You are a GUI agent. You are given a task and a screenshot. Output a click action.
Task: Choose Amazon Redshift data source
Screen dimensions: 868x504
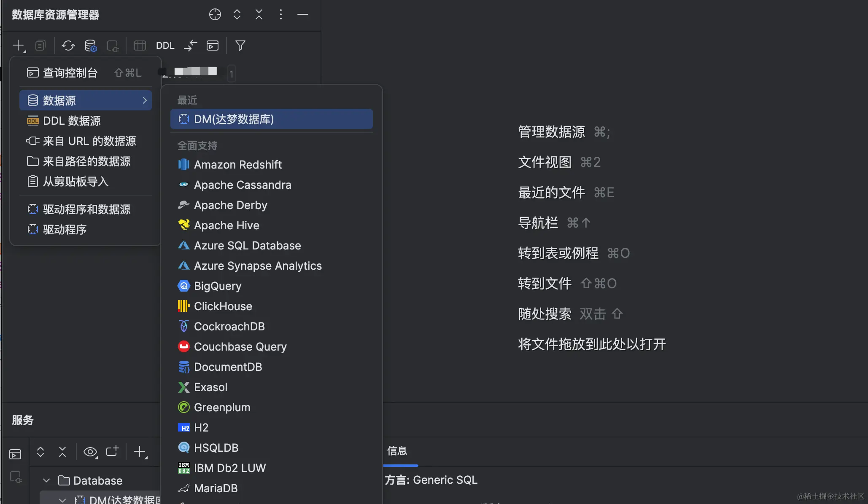pyautogui.click(x=271, y=165)
